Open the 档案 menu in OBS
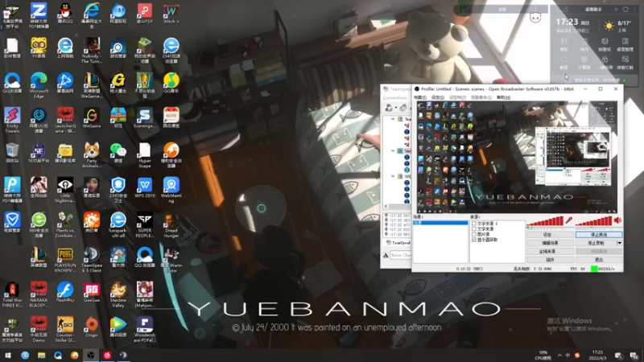 tap(419, 97)
